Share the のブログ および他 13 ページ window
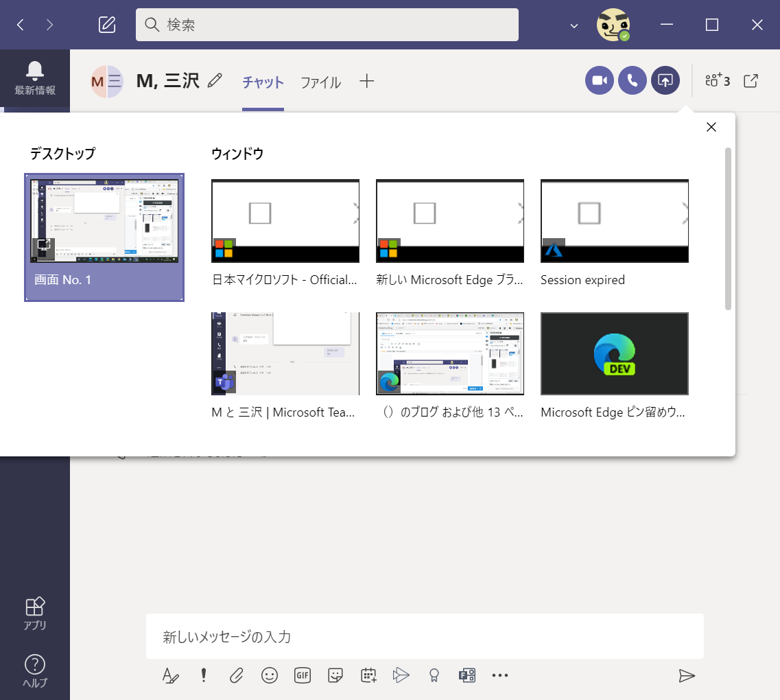This screenshot has width=780, height=700. pos(450,366)
